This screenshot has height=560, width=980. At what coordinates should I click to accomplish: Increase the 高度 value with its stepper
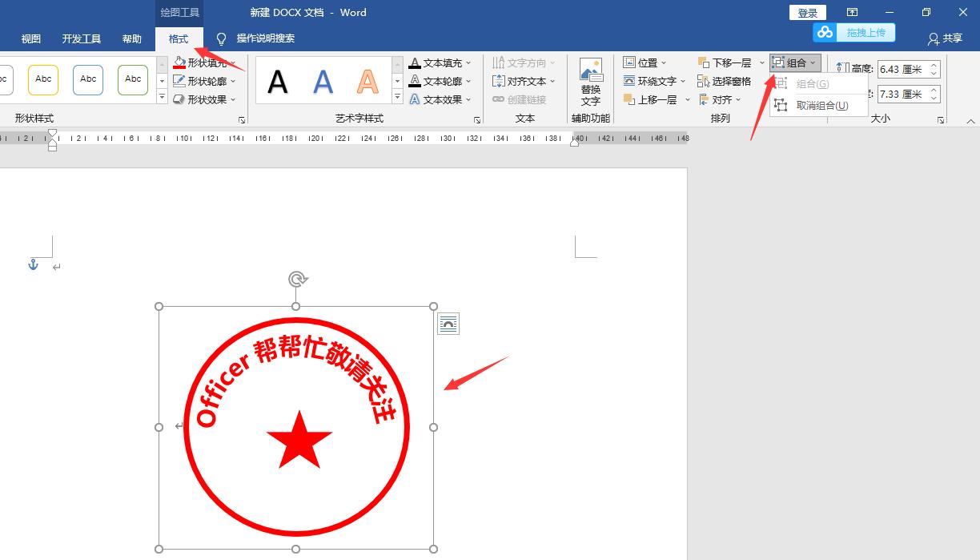tap(934, 65)
